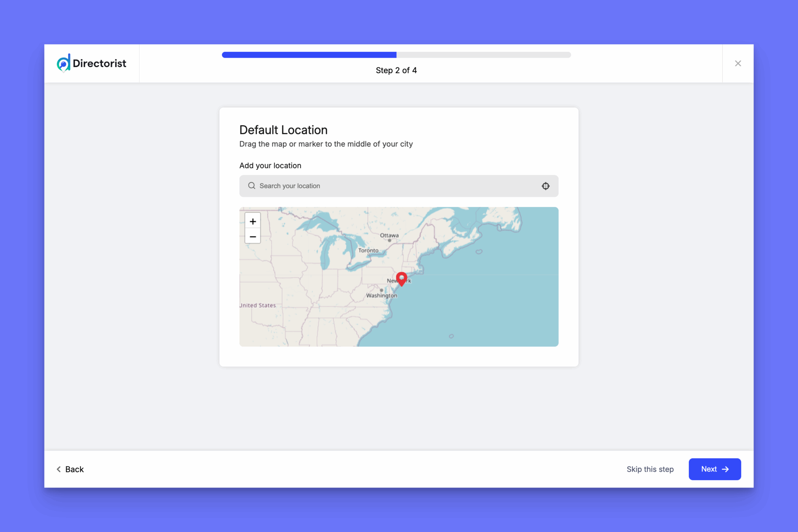Click the Directorist logo icon
This screenshot has height=532, width=798.
(x=64, y=63)
